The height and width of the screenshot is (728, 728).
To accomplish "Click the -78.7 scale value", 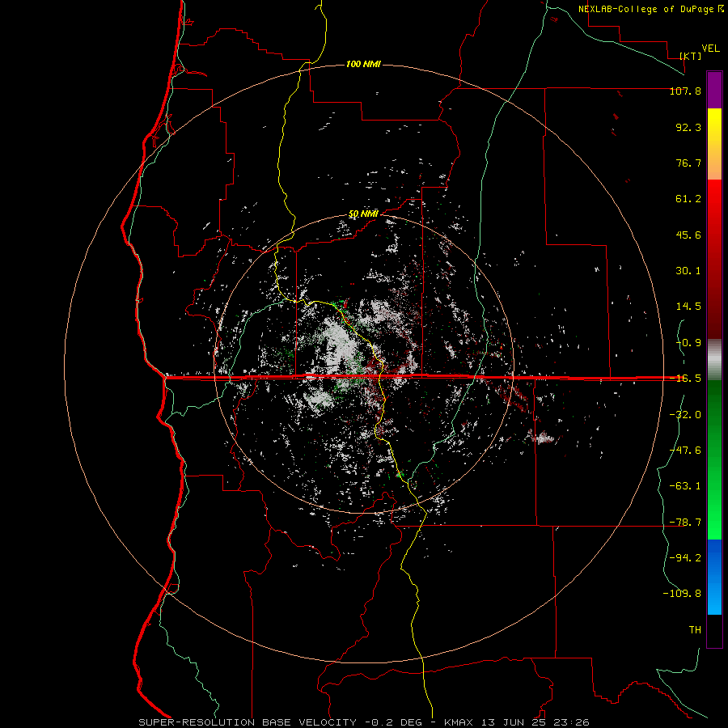I will pos(685,523).
